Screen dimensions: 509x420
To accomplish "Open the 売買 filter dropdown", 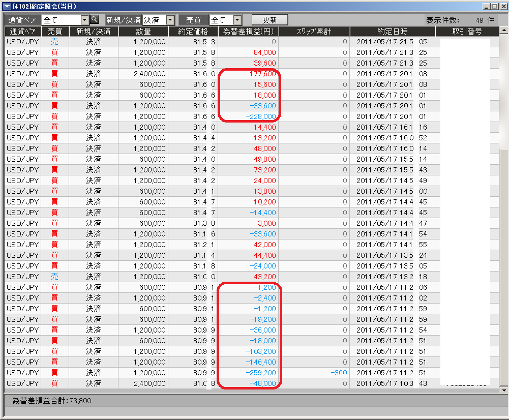I will click(x=237, y=20).
